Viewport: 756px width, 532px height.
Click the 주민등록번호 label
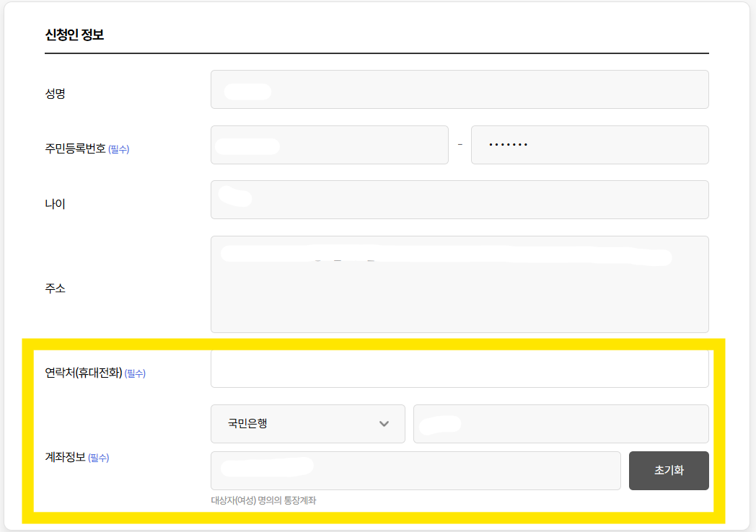(x=75, y=148)
